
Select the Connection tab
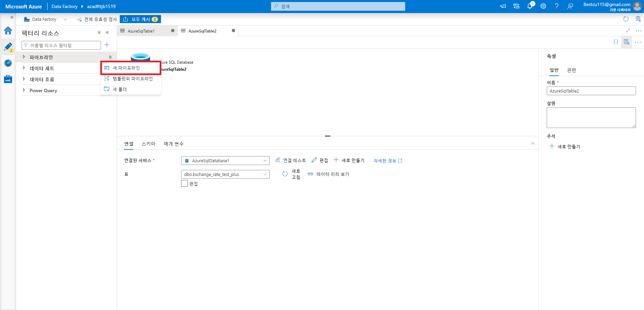click(129, 144)
